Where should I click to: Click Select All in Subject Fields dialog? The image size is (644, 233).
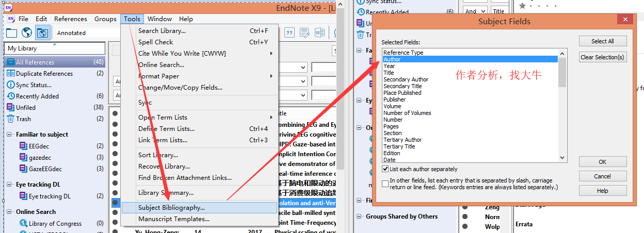603,41
